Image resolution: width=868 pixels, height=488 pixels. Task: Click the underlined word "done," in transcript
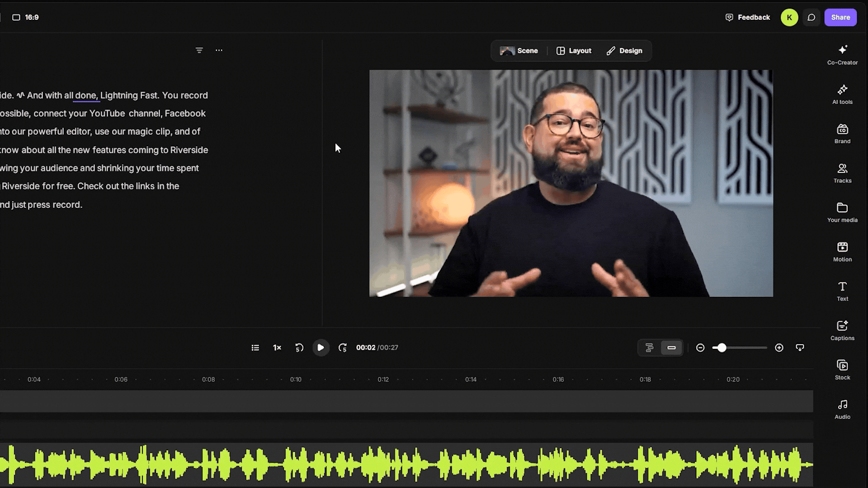(x=86, y=95)
